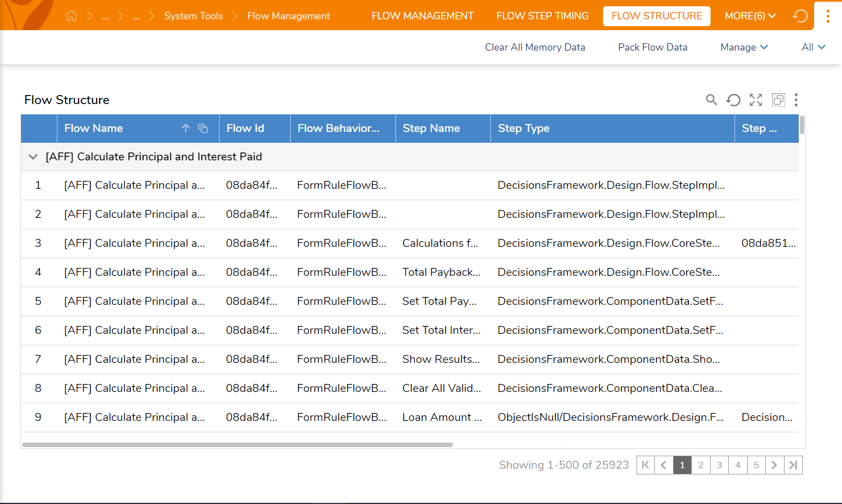Viewport: 842px width, 504px height.
Task: Sort by Step Name column header
Action: click(x=443, y=129)
